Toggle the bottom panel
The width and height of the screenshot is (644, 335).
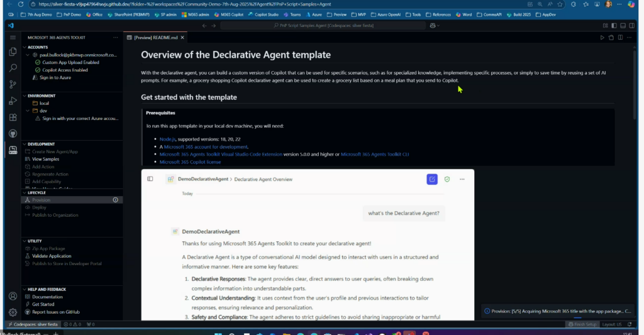pos(623,25)
